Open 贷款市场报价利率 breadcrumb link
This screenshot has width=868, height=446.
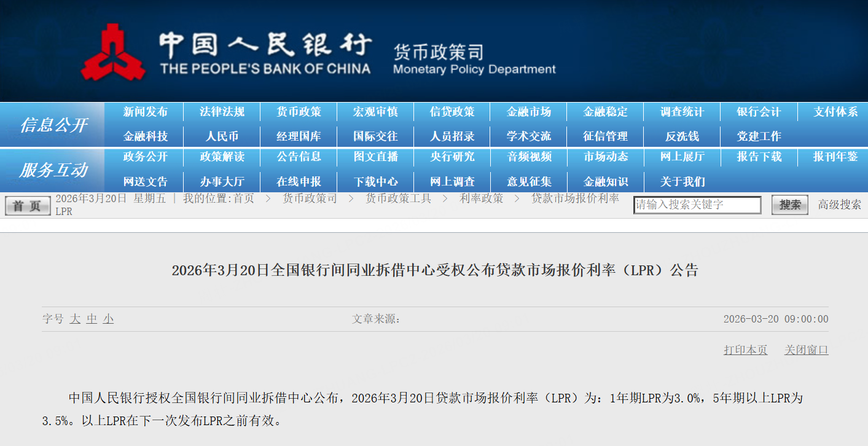tap(575, 198)
